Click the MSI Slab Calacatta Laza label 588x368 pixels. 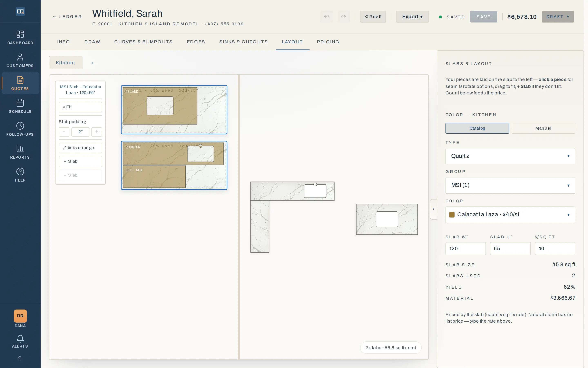pos(80,90)
